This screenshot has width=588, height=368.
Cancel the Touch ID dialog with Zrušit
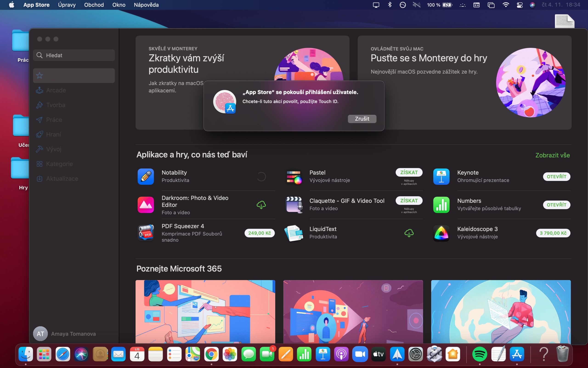coord(362,119)
